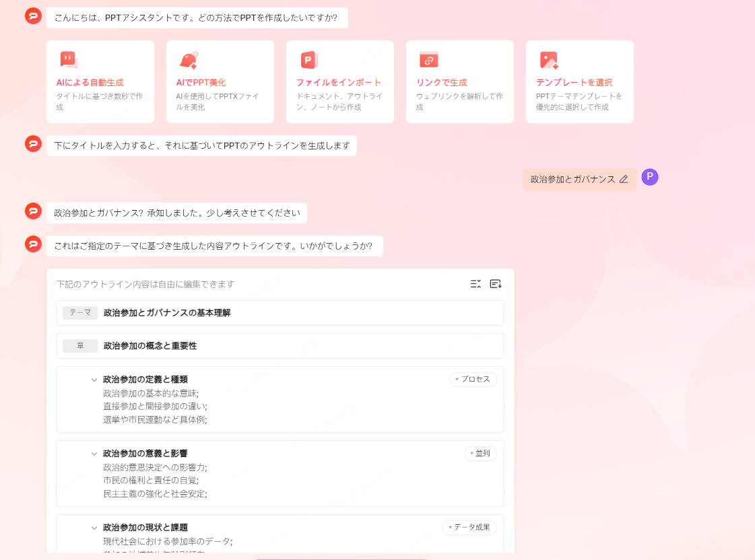Click the purple P user avatar
This screenshot has width=755, height=560.
650,177
